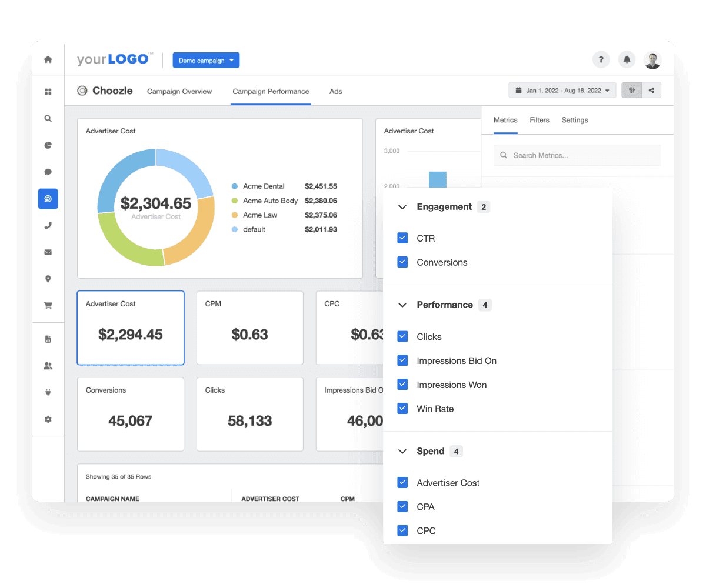Click the Share icon beside the filters toggle

pyautogui.click(x=650, y=90)
